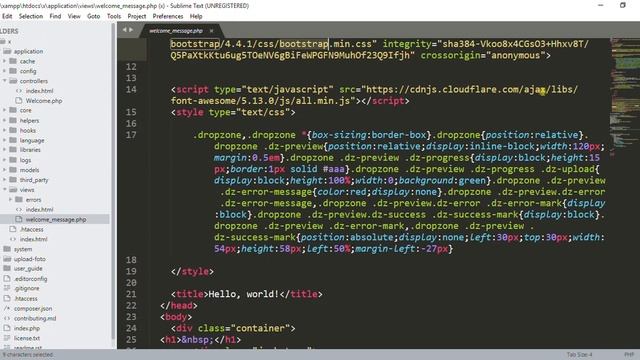Open index.html under controllers
Viewport: 640px width, 360px height.
click(x=39, y=91)
